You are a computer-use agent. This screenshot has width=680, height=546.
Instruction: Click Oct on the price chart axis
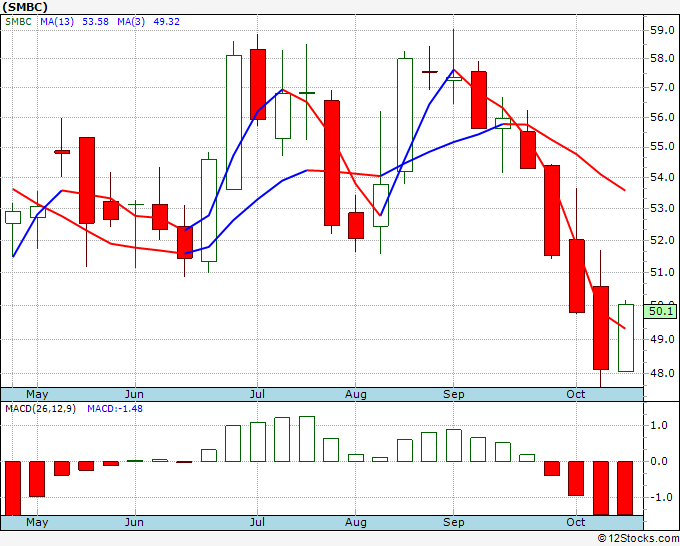tap(575, 395)
